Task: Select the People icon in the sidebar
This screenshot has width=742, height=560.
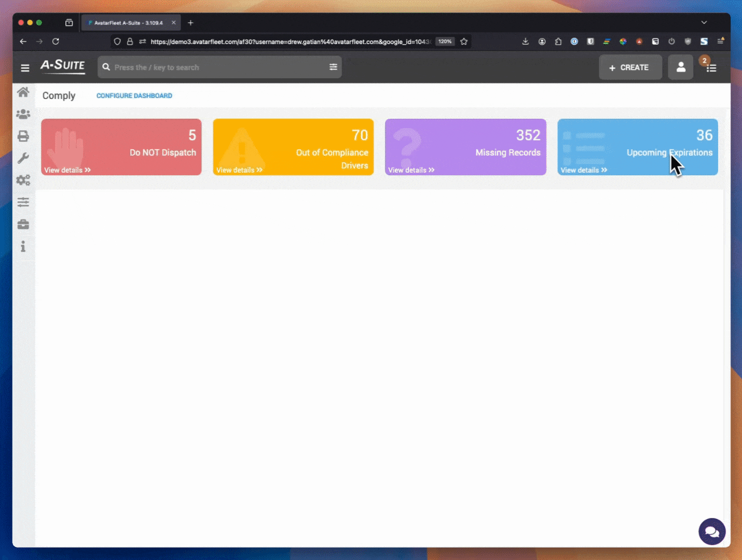Action: [x=23, y=114]
